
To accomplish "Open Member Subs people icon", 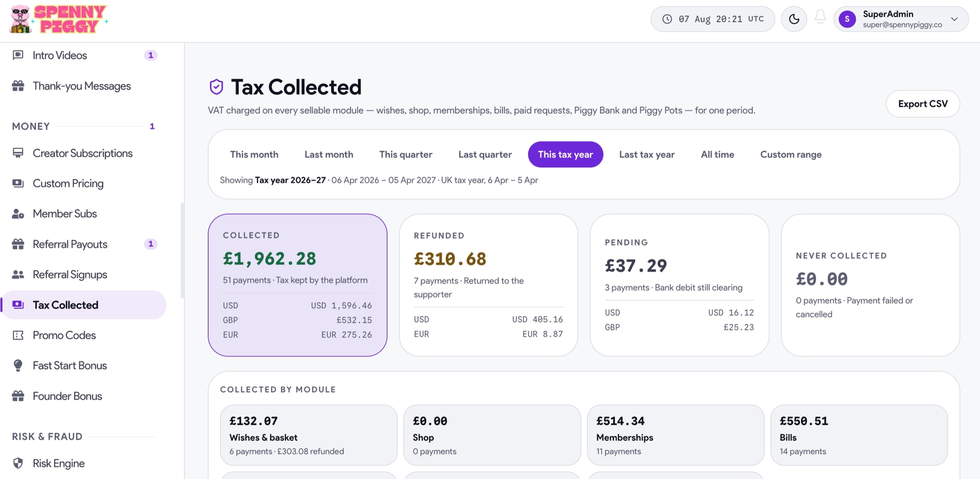I will [x=18, y=213].
